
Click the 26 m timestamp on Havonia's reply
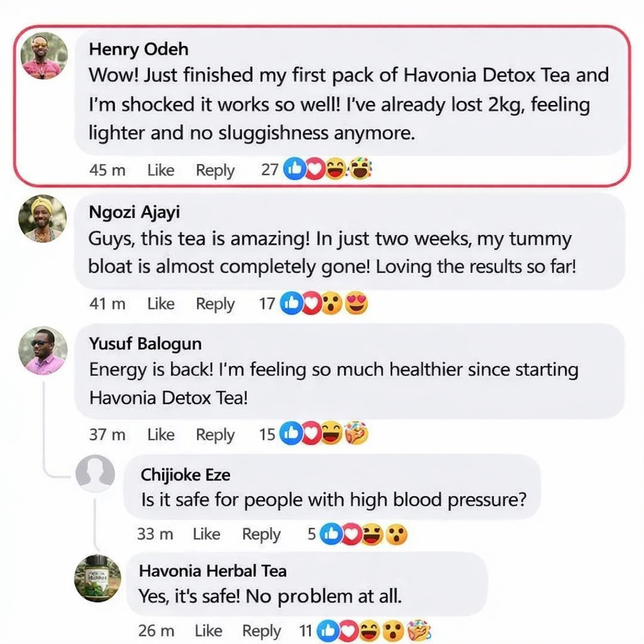157,630
